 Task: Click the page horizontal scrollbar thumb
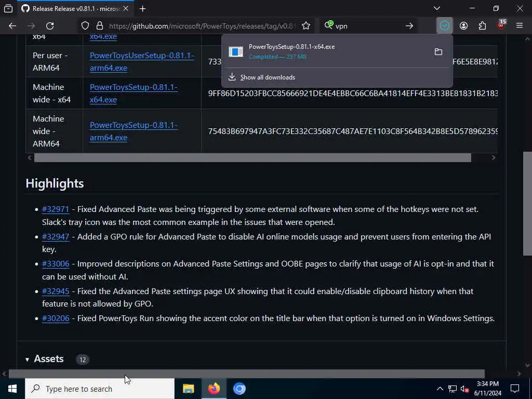point(247,374)
